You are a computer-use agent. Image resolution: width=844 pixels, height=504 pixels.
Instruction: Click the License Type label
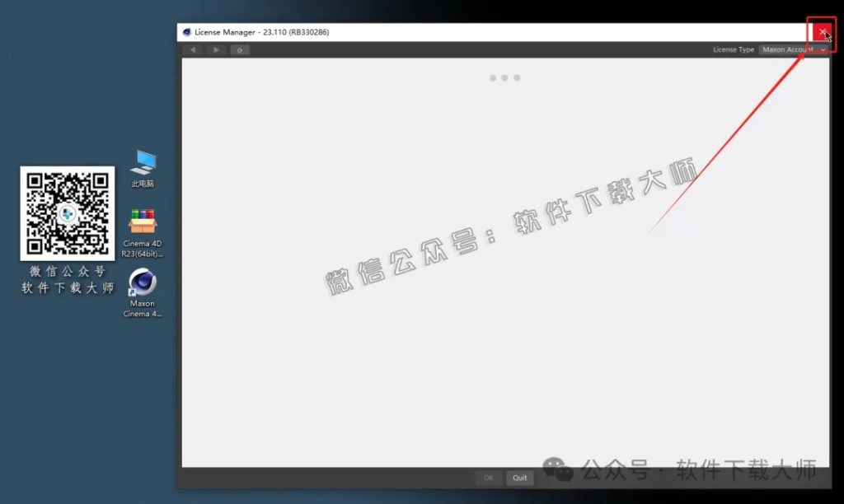pos(733,49)
